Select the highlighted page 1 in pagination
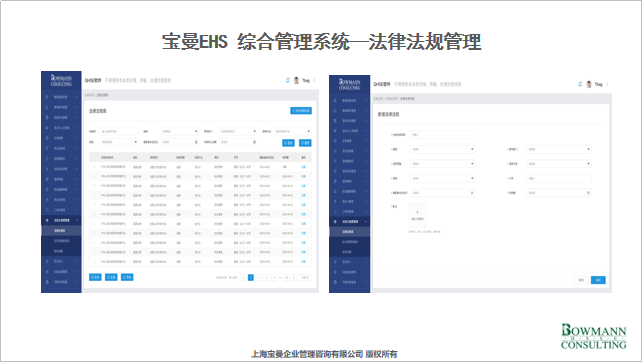Viewport: 643px width, 363px height. (x=251, y=278)
